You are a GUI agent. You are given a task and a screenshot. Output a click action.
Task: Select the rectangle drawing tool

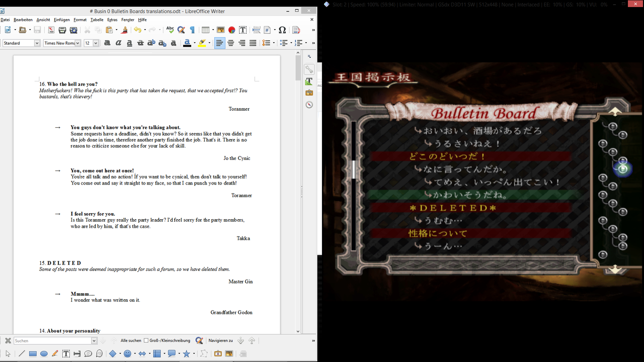tap(33, 354)
